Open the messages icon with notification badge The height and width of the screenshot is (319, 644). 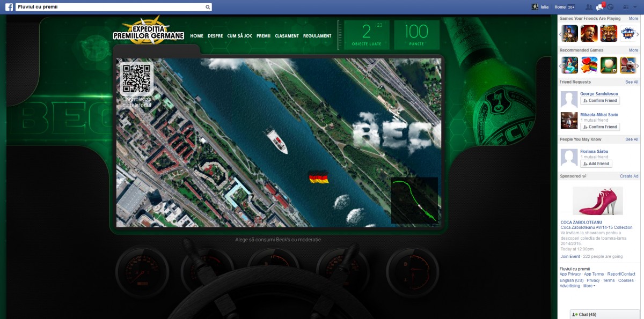[x=599, y=7]
